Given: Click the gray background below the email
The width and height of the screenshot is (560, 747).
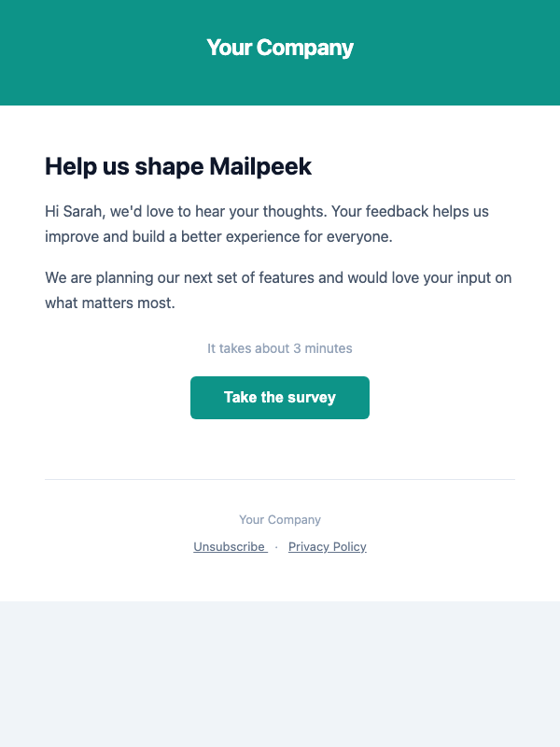Looking at the screenshot, I should 279,672.
